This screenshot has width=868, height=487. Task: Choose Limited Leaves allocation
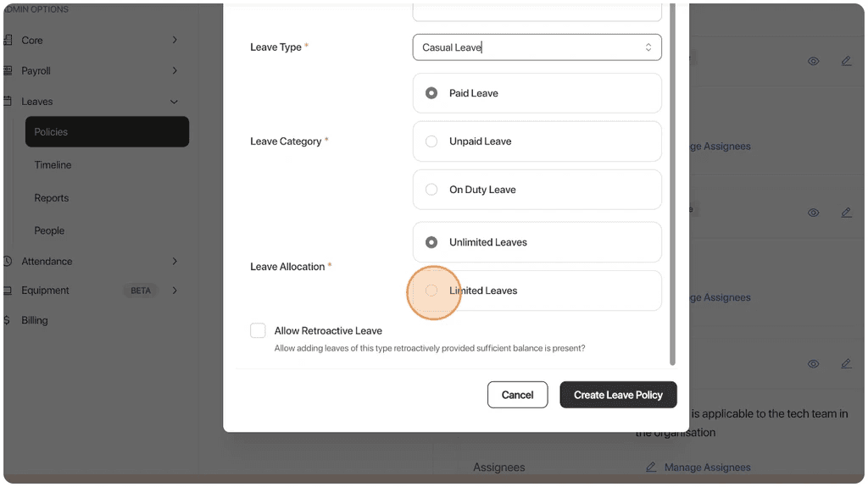(x=537, y=291)
